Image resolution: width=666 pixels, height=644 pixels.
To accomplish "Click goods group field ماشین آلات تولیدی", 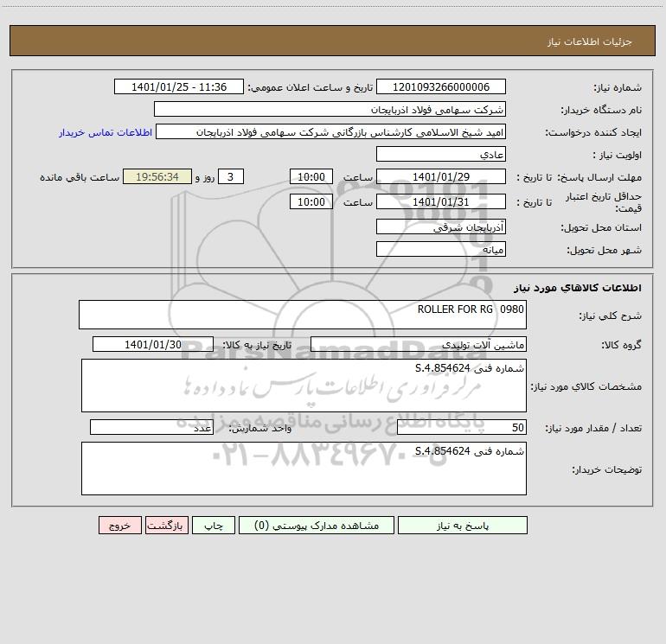I will (x=419, y=344).
